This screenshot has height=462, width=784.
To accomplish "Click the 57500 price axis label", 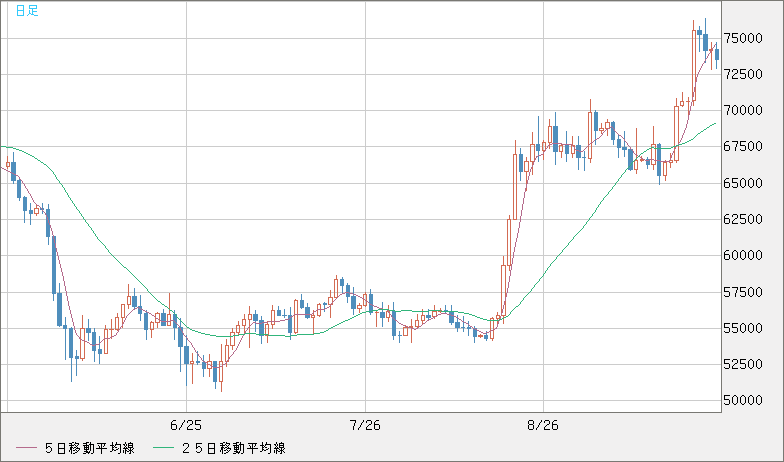I will 745,292.
